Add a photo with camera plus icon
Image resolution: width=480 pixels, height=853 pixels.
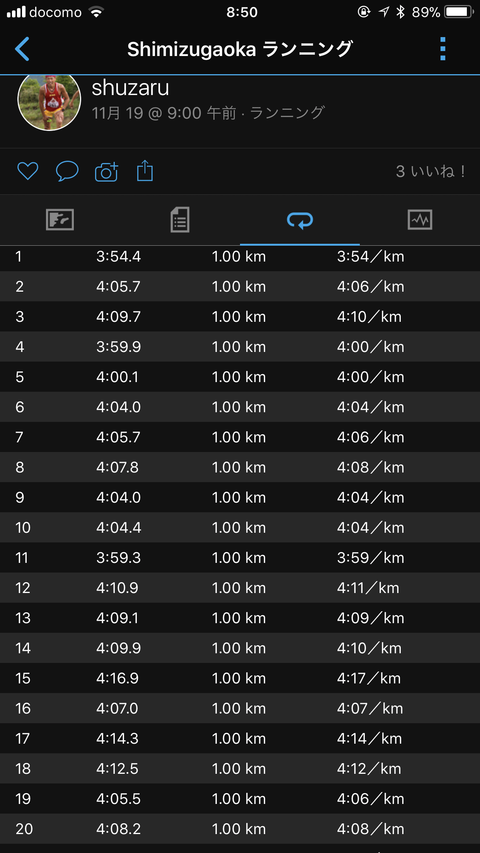[107, 171]
